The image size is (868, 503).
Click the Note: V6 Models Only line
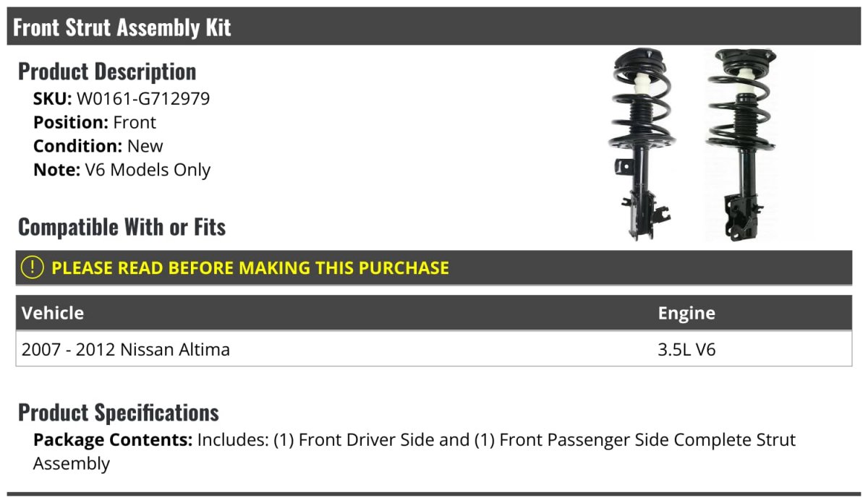[x=122, y=170]
